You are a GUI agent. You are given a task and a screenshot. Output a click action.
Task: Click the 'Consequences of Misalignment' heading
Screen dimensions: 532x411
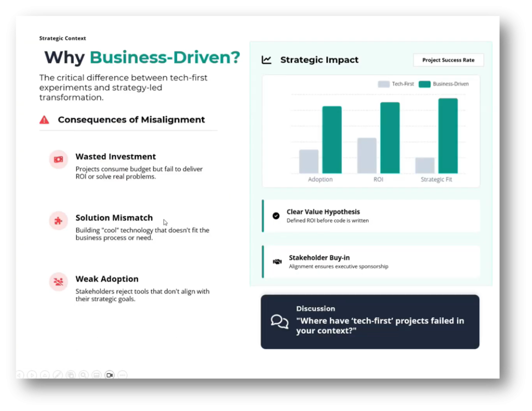pos(131,119)
